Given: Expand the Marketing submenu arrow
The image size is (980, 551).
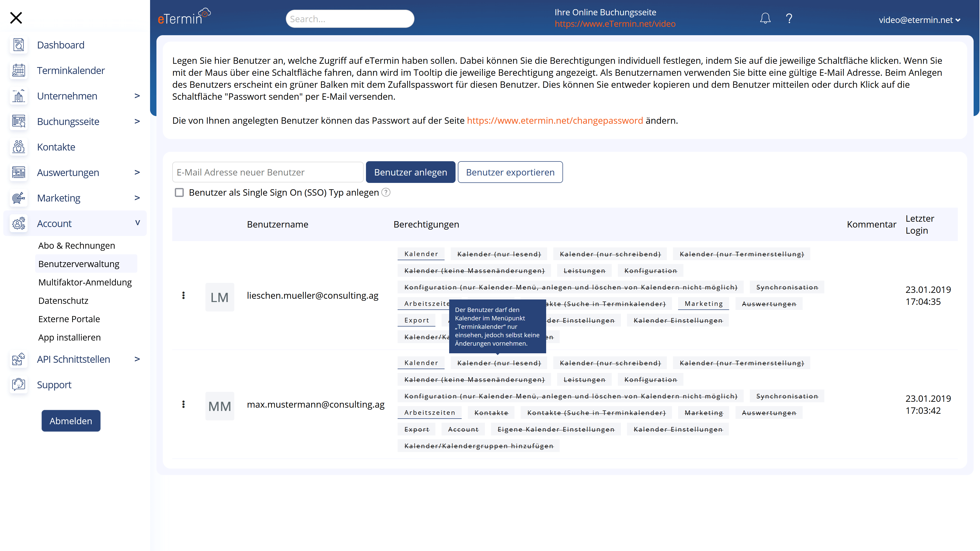Looking at the screenshot, I should point(137,198).
